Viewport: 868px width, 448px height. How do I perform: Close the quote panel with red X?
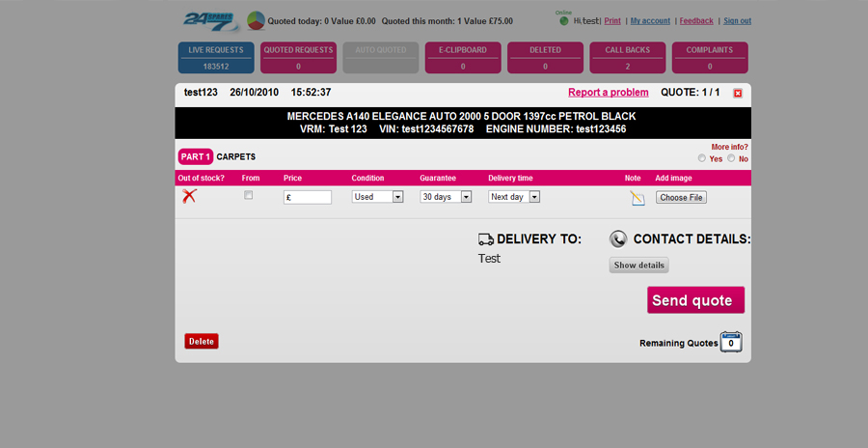[x=738, y=93]
